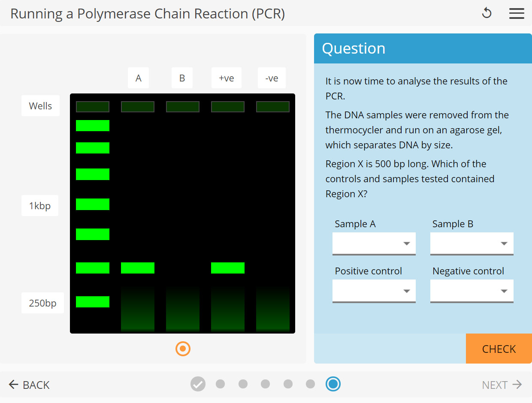Click the well above lane B
This screenshot has height=403, width=532.
pos(183,107)
